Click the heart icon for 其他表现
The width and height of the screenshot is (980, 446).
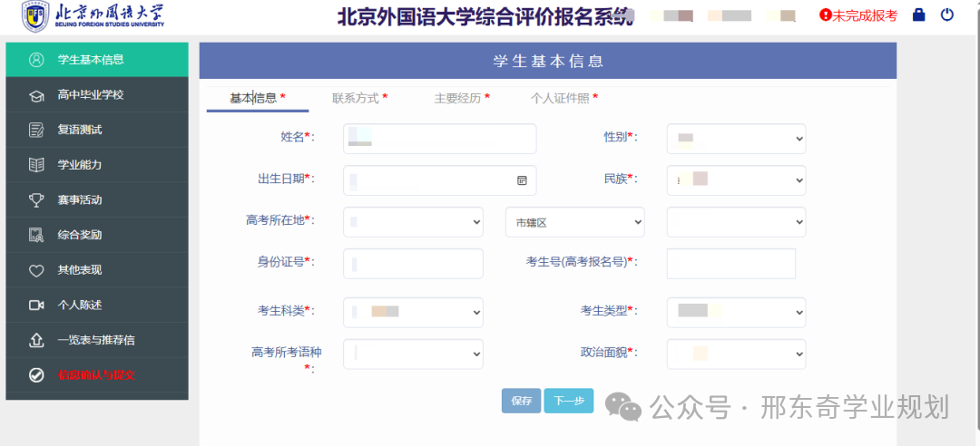[x=36, y=270]
